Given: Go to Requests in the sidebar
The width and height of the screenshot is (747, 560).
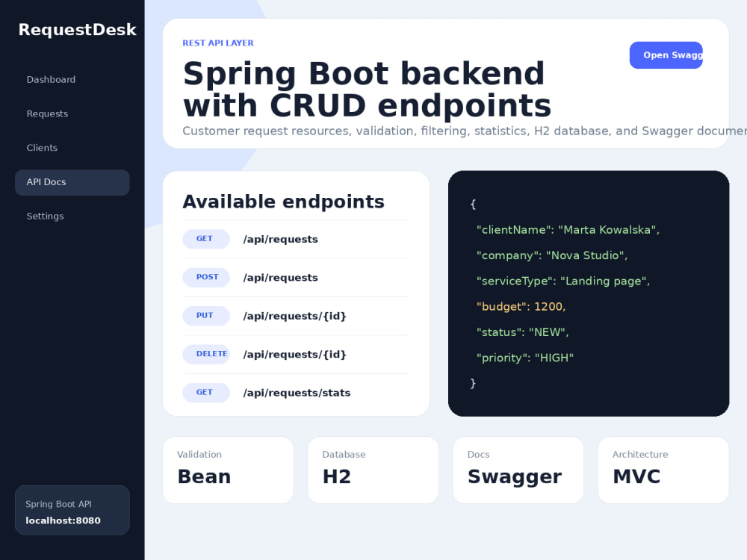Looking at the screenshot, I should [72, 113].
